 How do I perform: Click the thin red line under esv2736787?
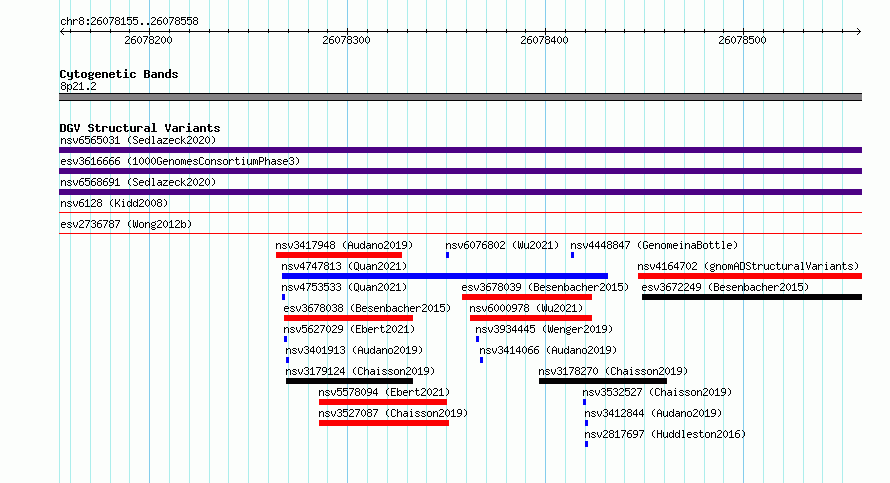pyautogui.click(x=460, y=233)
